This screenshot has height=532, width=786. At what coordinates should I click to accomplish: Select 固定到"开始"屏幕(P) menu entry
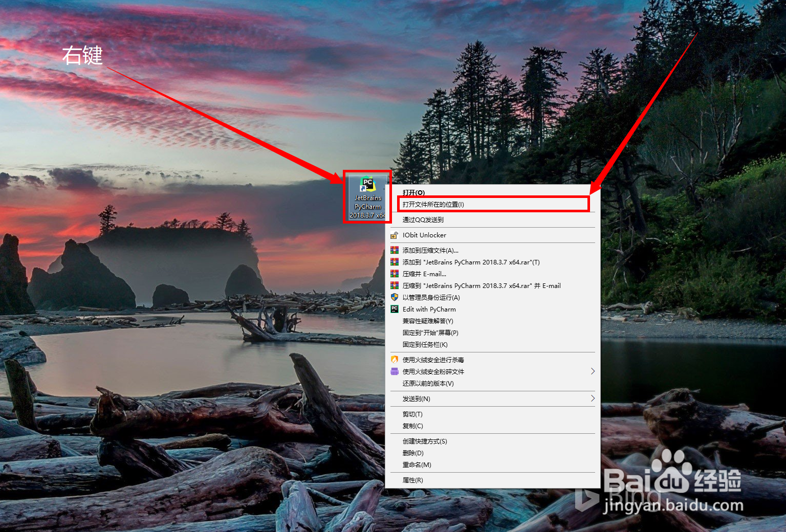pyautogui.click(x=492, y=332)
